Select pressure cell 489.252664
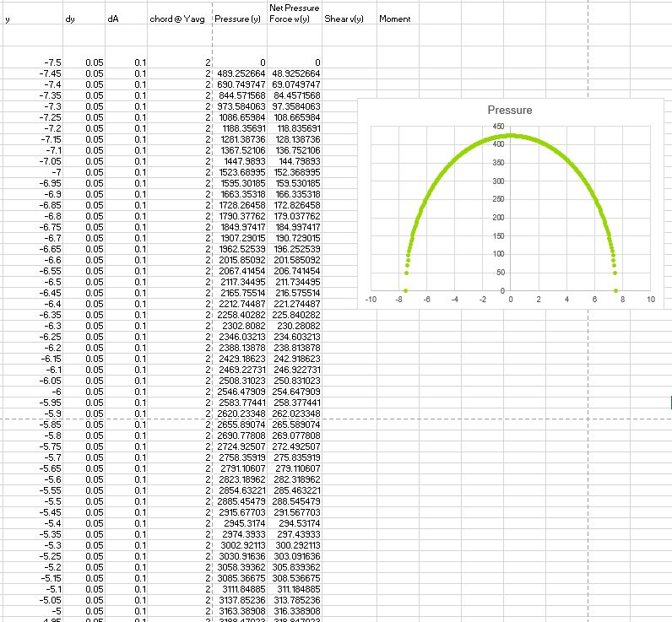Image resolution: width=672 pixels, height=622 pixels. [x=240, y=73]
